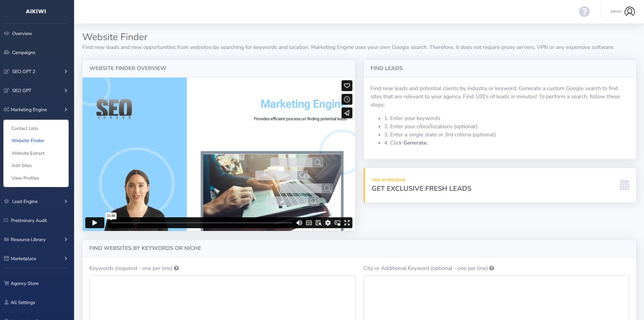Image resolution: width=644 pixels, height=320 pixels.
Task: Open the Get Exclusive Fresh Leads card
Action: click(500, 185)
